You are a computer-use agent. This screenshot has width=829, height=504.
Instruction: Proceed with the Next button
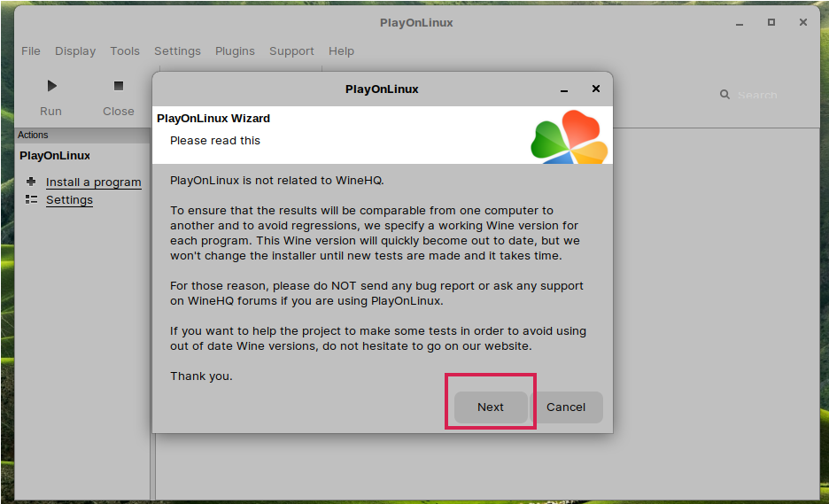point(491,407)
